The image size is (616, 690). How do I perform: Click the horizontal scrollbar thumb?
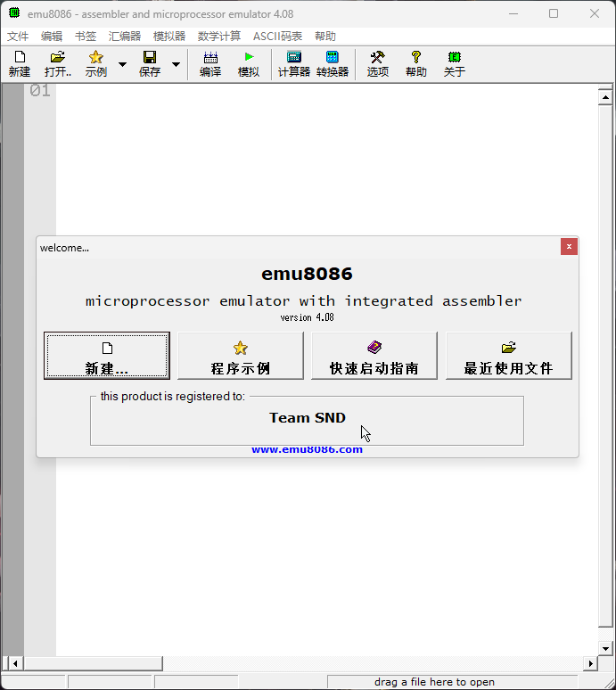93,663
